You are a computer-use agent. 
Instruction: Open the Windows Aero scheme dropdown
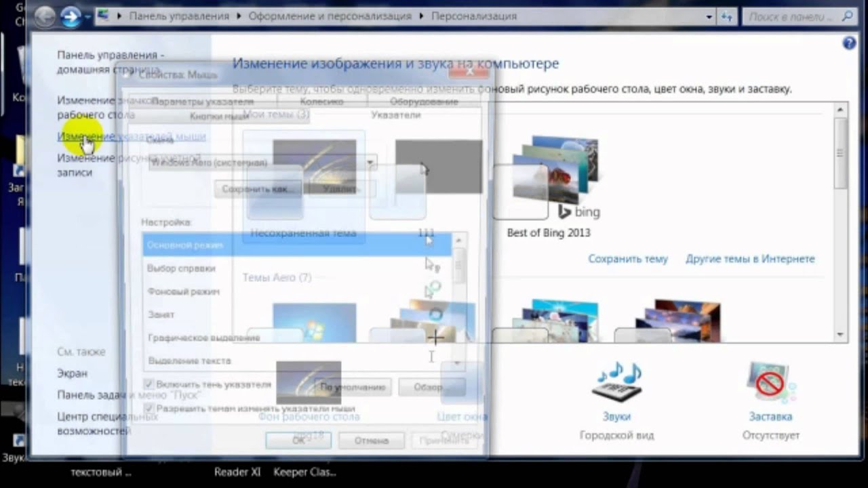pos(371,163)
